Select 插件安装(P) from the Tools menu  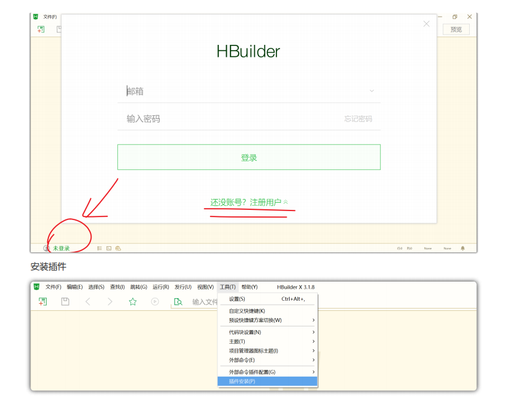[x=267, y=381]
